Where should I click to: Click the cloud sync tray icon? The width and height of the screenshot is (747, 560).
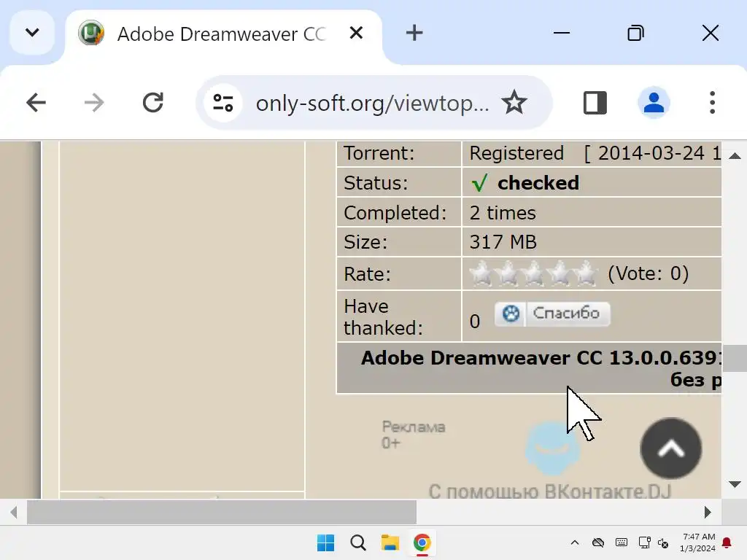coord(598,542)
